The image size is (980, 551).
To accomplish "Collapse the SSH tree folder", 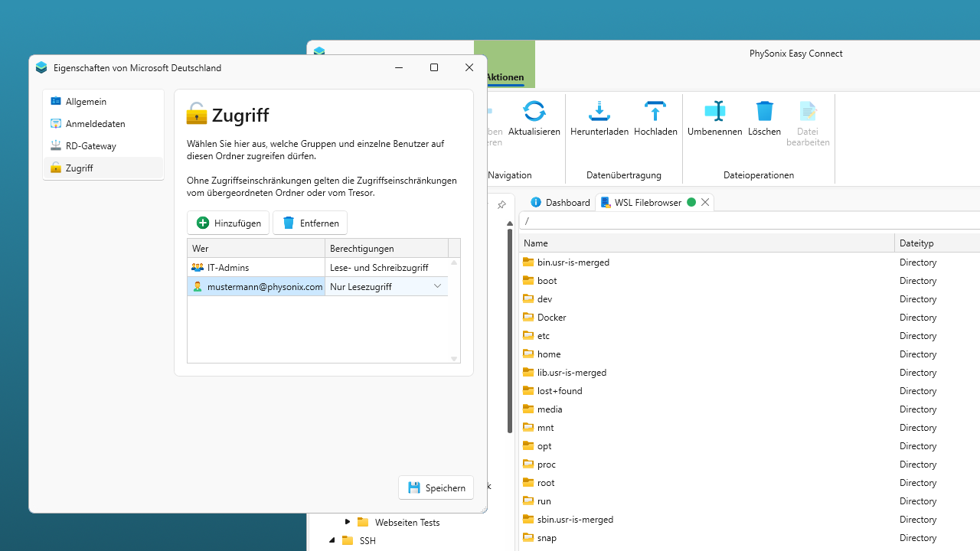I will pyautogui.click(x=332, y=540).
